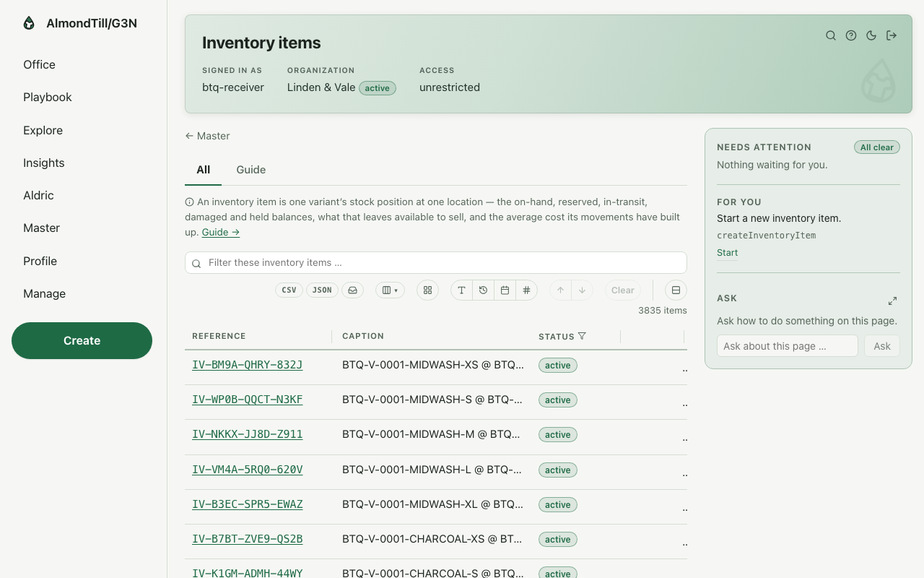924x578 pixels.
Task: Sign out using the exit arrow icon
Action: click(892, 35)
